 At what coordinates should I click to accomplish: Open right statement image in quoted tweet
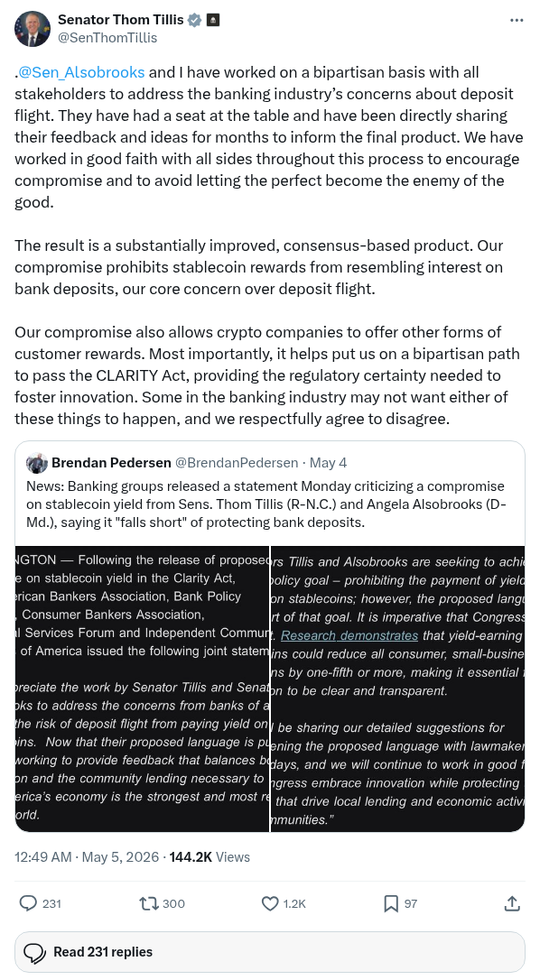tap(397, 689)
